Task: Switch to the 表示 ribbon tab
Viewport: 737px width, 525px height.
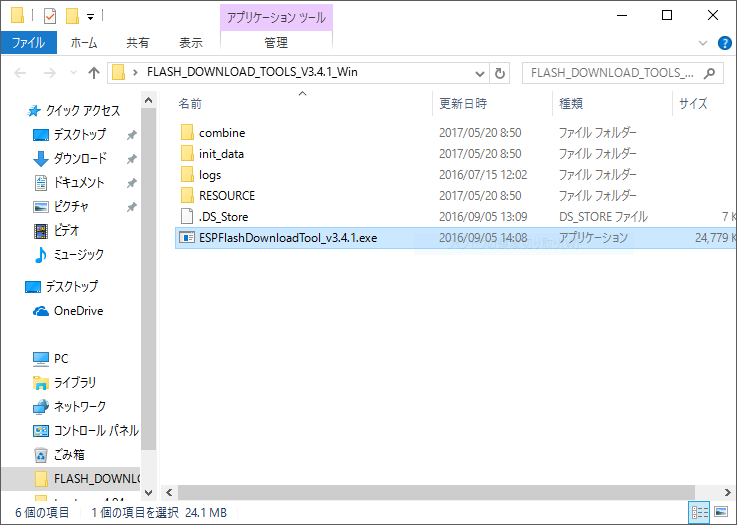Action: point(191,43)
